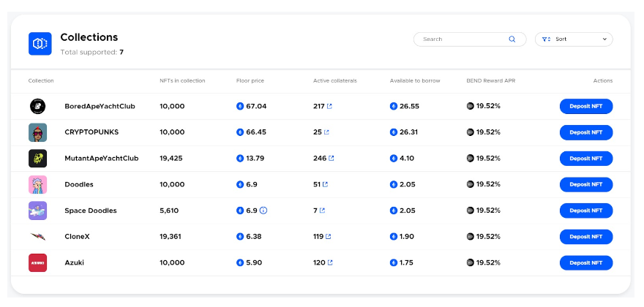
Task: Click the 5,610 NFT count value
Action: (x=169, y=211)
